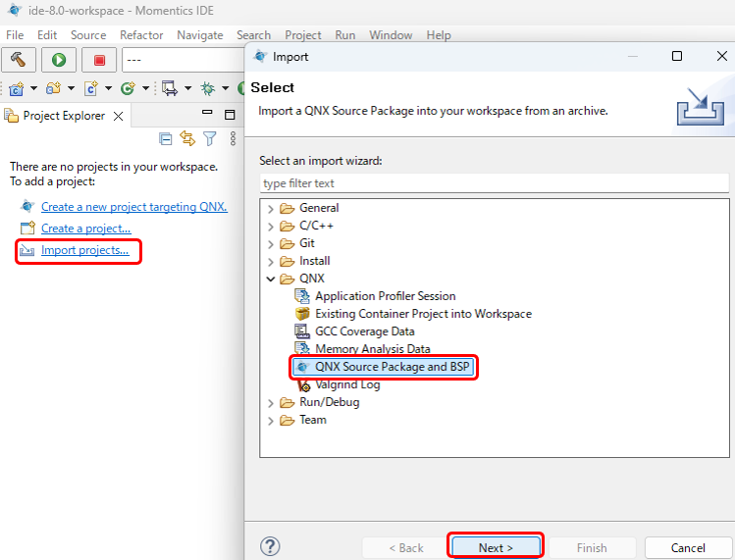Click 'Create a new project targeting QNX' link
This screenshot has height=560, width=735.
pos(134,207)
